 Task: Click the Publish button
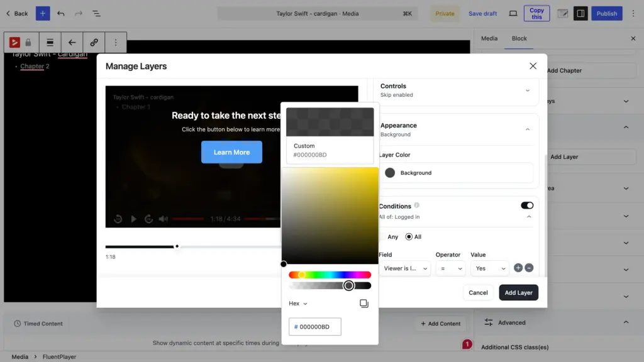tap(607, 14)
